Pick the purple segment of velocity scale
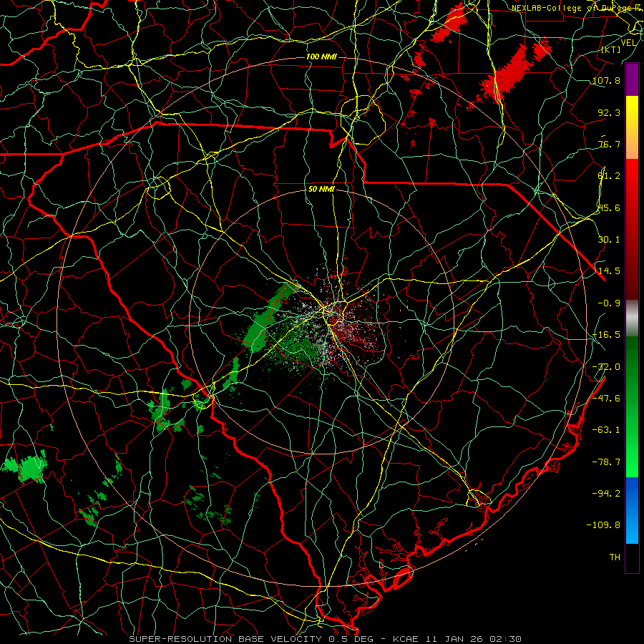The height and width of the screenshot is (644, 644). coord(632,79)
